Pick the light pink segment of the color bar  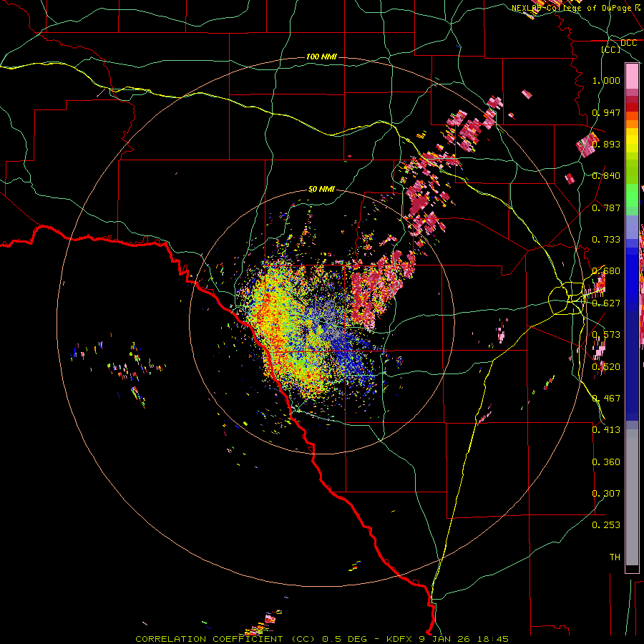[632, 77]
